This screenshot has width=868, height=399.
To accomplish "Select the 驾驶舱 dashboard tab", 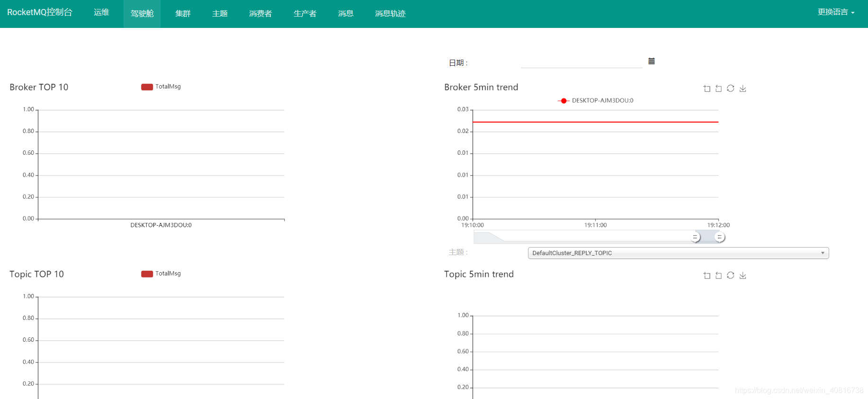I will [x=142, y=14].
